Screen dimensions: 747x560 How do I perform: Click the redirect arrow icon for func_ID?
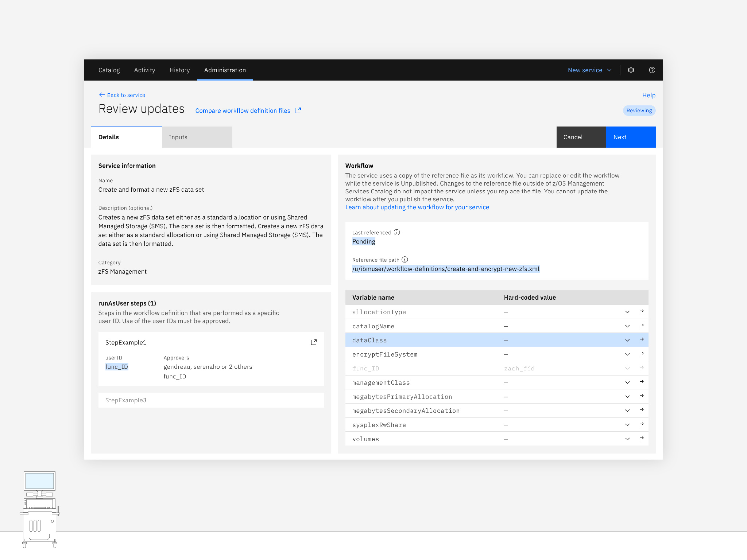click(642, 368)
